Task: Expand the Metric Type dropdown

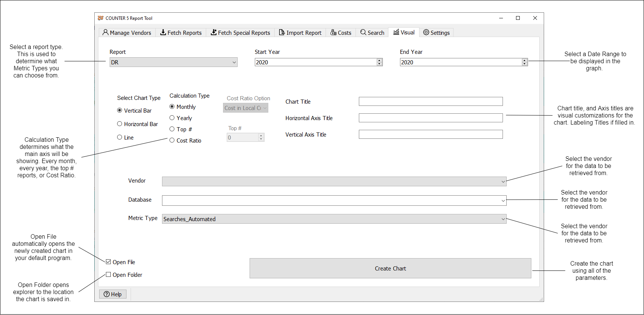Action: click(334, 219)
